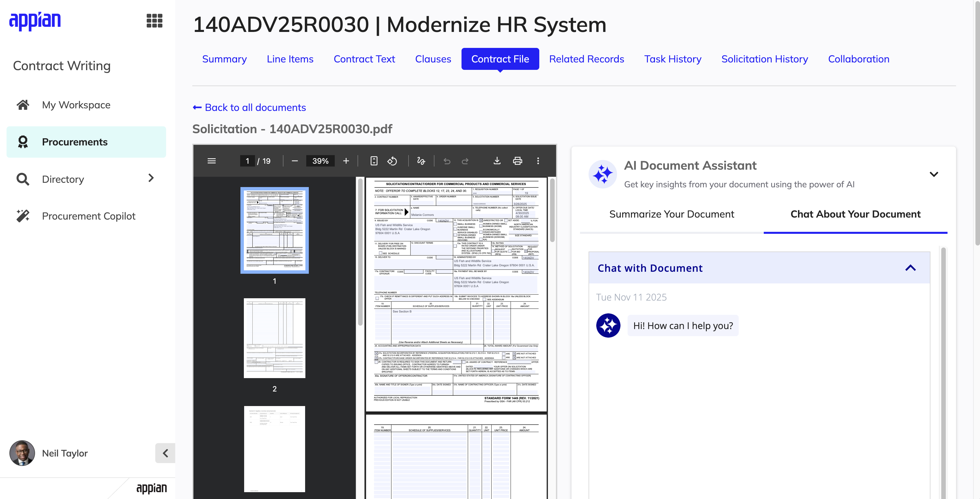Open the Clauses tab
The image size is (980, 499).
coord(433,59)
